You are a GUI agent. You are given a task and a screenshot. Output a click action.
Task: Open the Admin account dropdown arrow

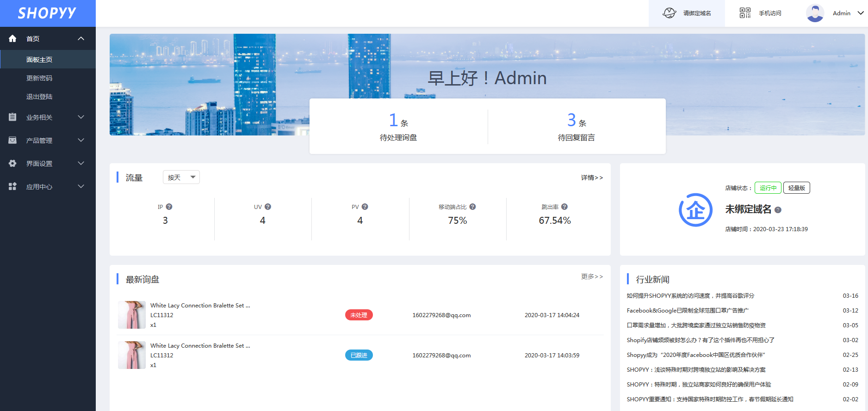(861, 13)
